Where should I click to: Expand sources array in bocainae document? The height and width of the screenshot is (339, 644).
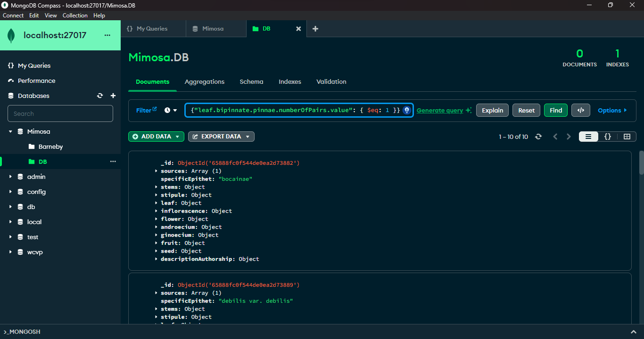point(156,171)
